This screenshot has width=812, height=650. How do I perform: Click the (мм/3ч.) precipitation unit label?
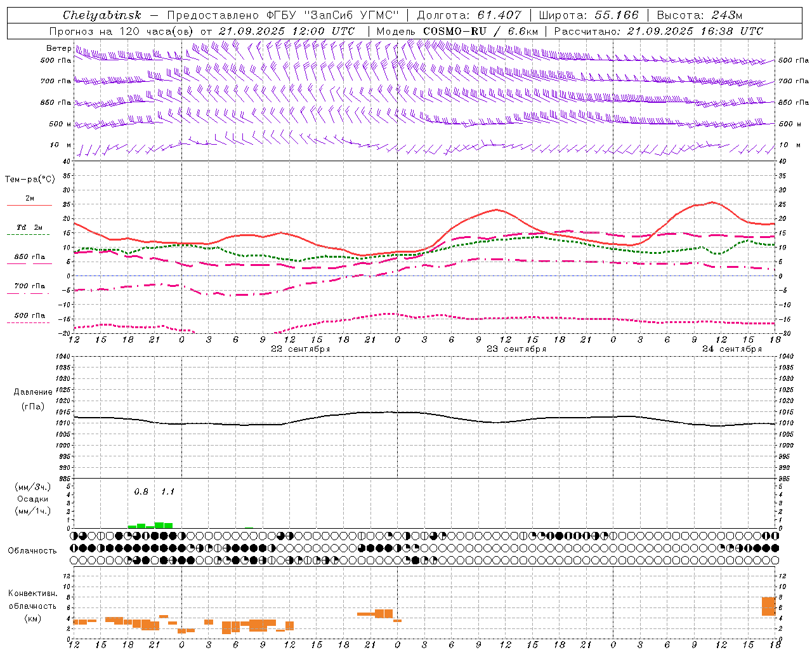point(33,487)
